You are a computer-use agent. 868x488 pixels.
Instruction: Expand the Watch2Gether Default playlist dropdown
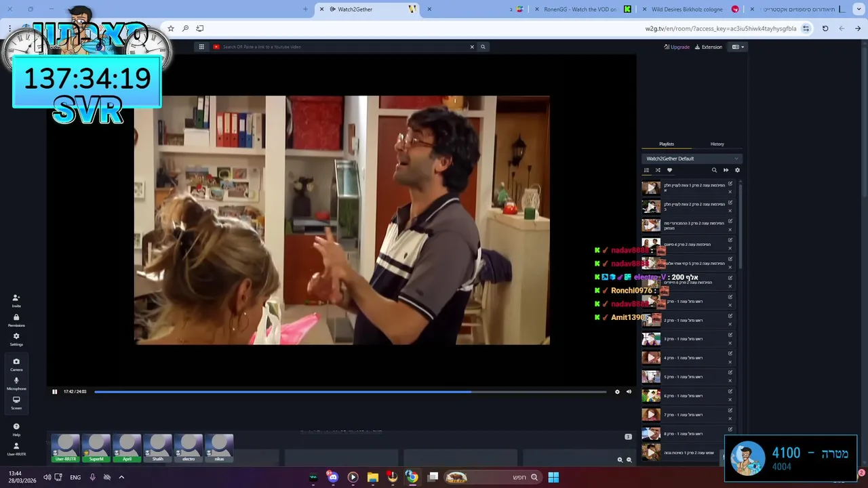pos(692,159)
